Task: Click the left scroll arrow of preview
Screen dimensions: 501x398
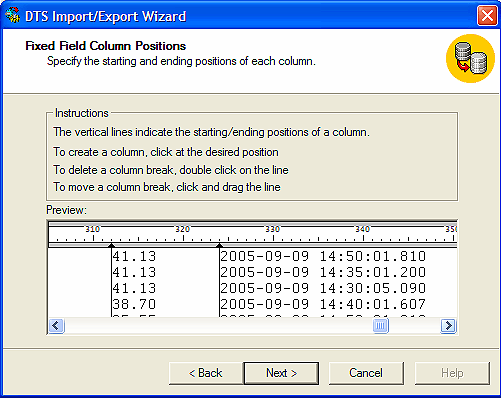Action: click(x=56, y=325)
